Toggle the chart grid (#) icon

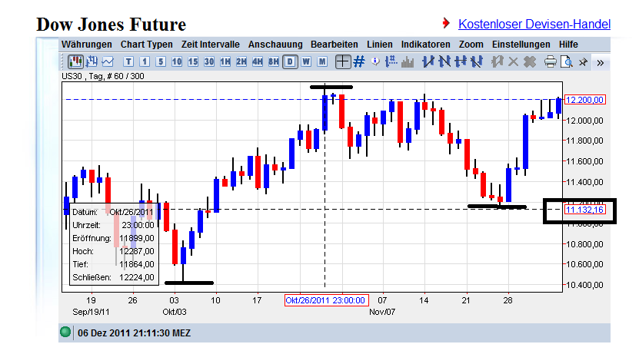point(359,62)
